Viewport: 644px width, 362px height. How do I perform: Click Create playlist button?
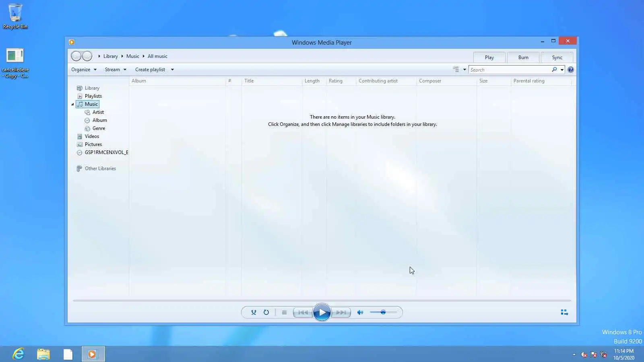(150, 70)
